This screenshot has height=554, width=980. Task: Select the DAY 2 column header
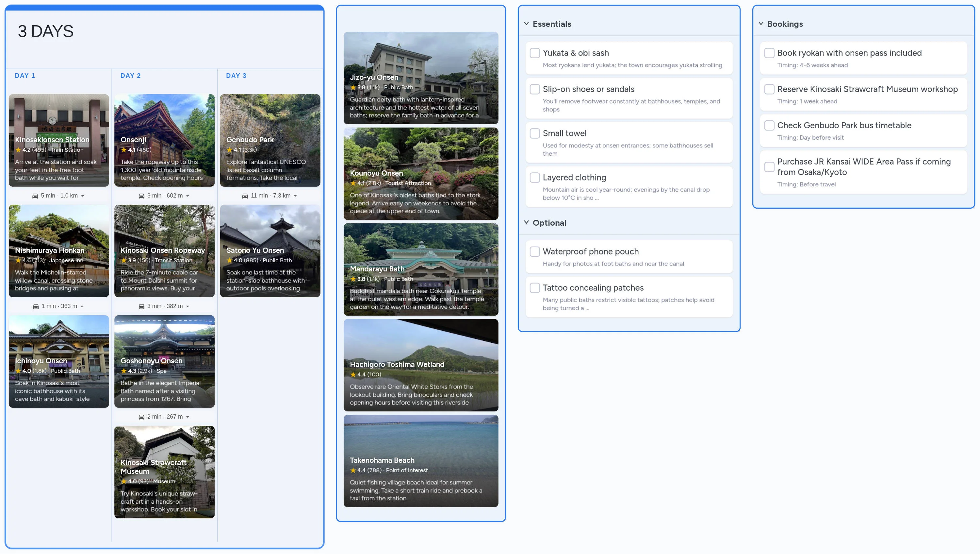(x=130, y=76)
